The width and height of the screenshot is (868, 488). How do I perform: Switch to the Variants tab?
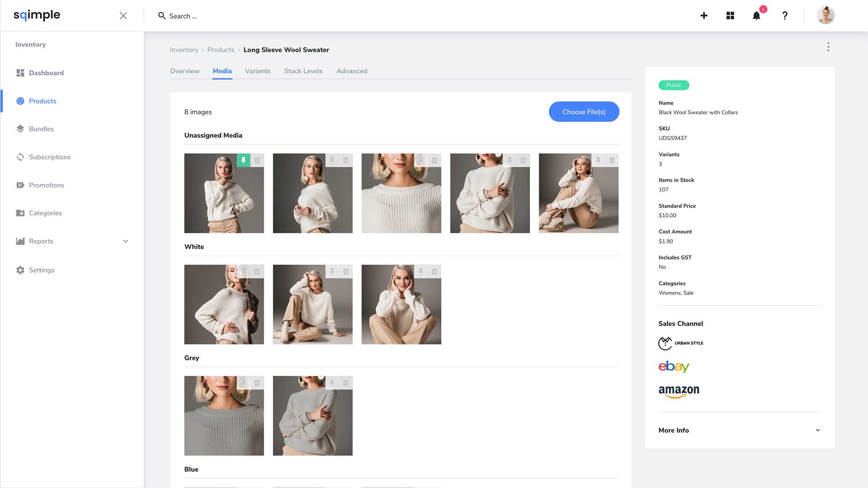(x=257, y=71)
